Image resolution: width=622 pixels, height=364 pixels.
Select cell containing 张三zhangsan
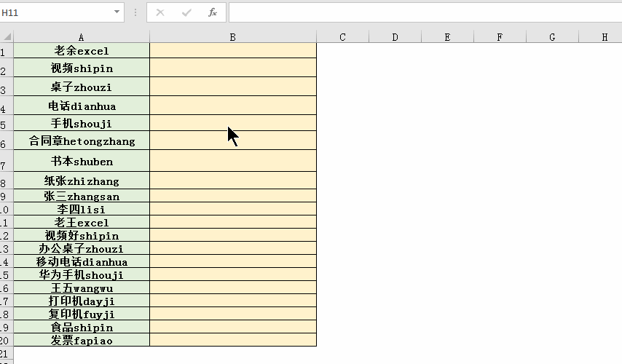click(82, 196)
